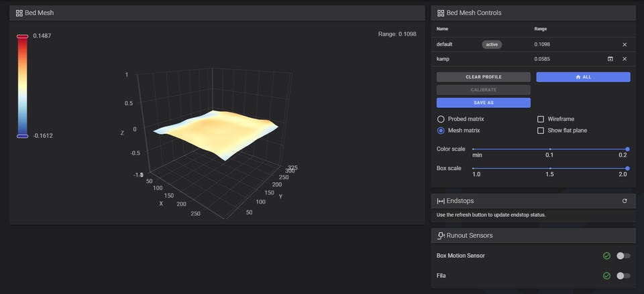This screenshot has width=644, height=294.
Task: Delete the kamp mesh profile
Action: pyautogui.click(x=625, y=59)
